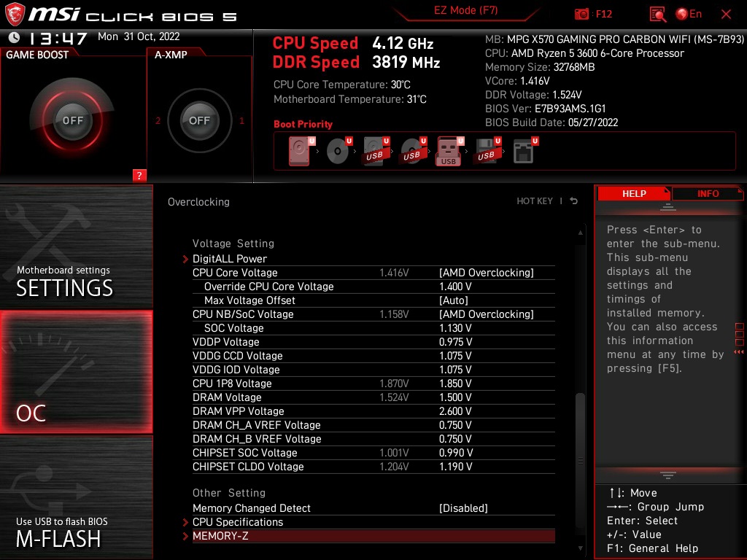Image resolution: width=747 pixels, height=560 pixels.
Task: Open the M-FLASH BIOS flashing section
Action: point(76,497)
